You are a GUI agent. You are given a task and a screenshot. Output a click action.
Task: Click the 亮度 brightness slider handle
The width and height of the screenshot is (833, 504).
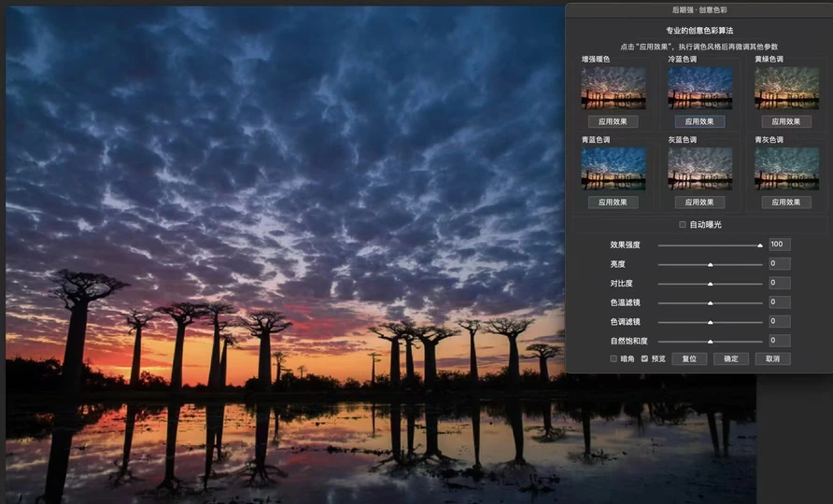point(710,264)
